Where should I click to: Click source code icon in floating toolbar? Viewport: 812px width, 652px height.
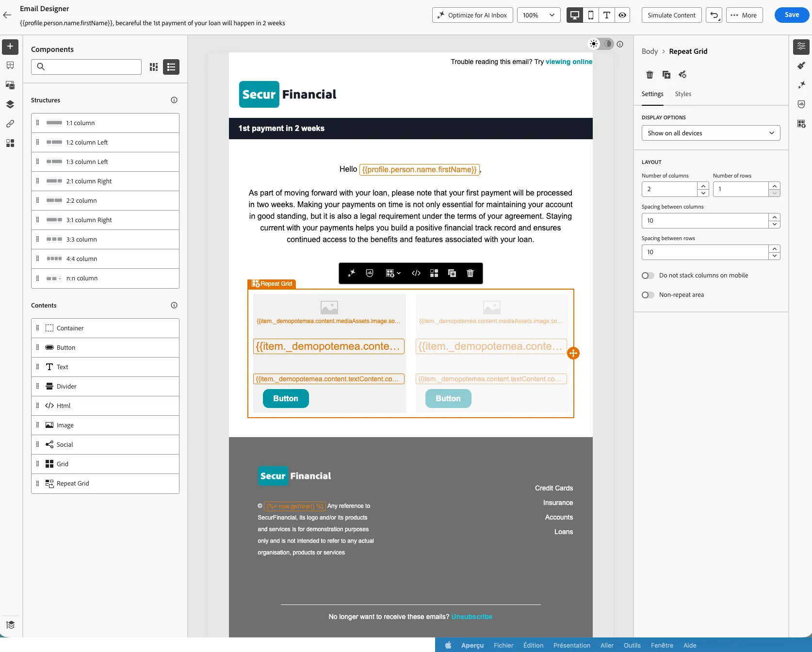pyautogui.click(x=416, y=273)
